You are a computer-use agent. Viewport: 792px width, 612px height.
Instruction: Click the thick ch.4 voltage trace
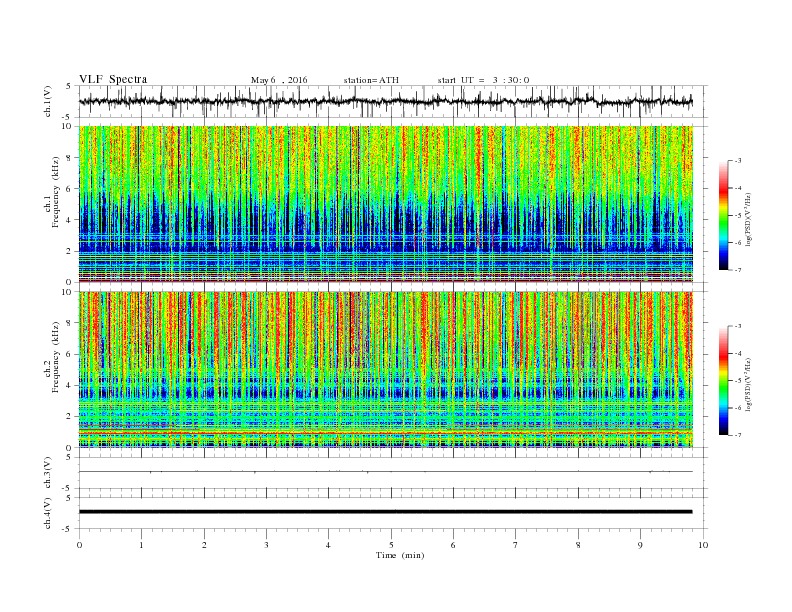pyautogui.click(x=385, y=512)
